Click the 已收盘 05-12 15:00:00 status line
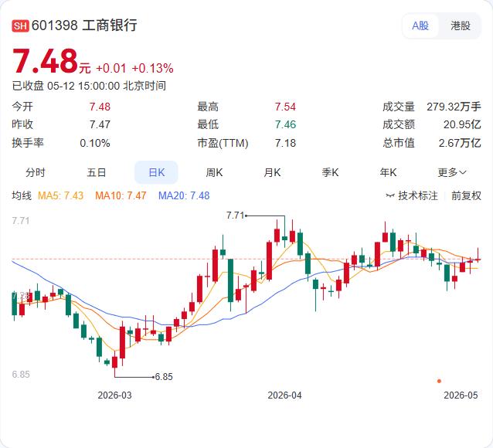The height and width of the screenshot is (448, 493). coord(90,86)
